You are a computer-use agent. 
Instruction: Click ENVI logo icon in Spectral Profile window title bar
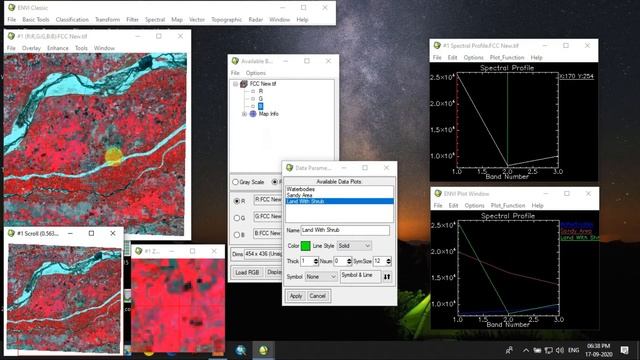click(437, 45)
